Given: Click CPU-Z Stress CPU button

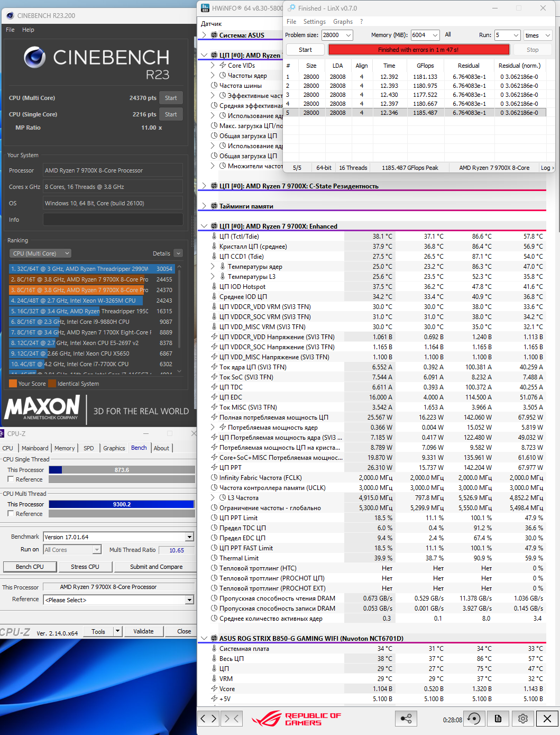Looking at the screenshot, I should pyautogui.click(x=85, y=567).
